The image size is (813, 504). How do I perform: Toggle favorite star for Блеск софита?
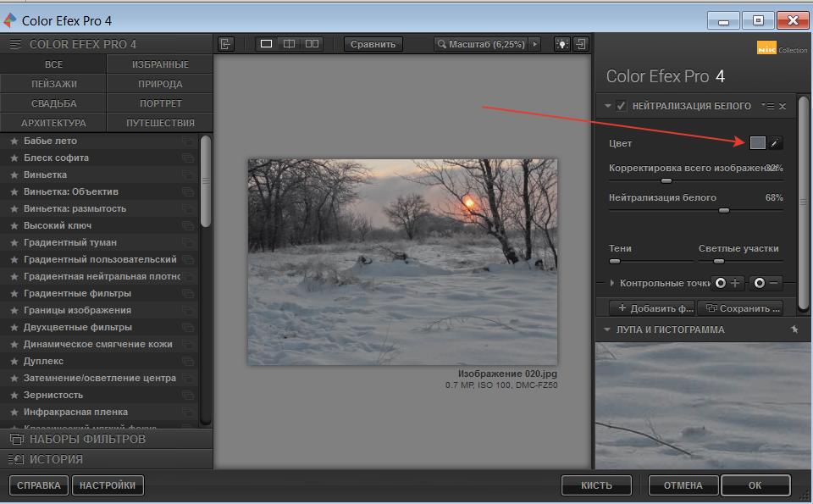pyautogui.click(x=14, y=158)
